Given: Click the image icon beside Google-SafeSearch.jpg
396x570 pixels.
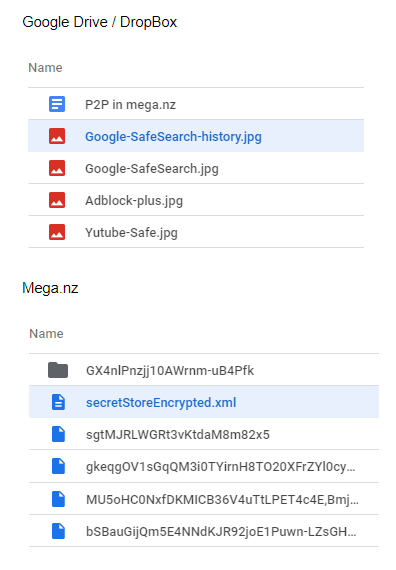Looking at the screenshot, I should tap(57, 168).
